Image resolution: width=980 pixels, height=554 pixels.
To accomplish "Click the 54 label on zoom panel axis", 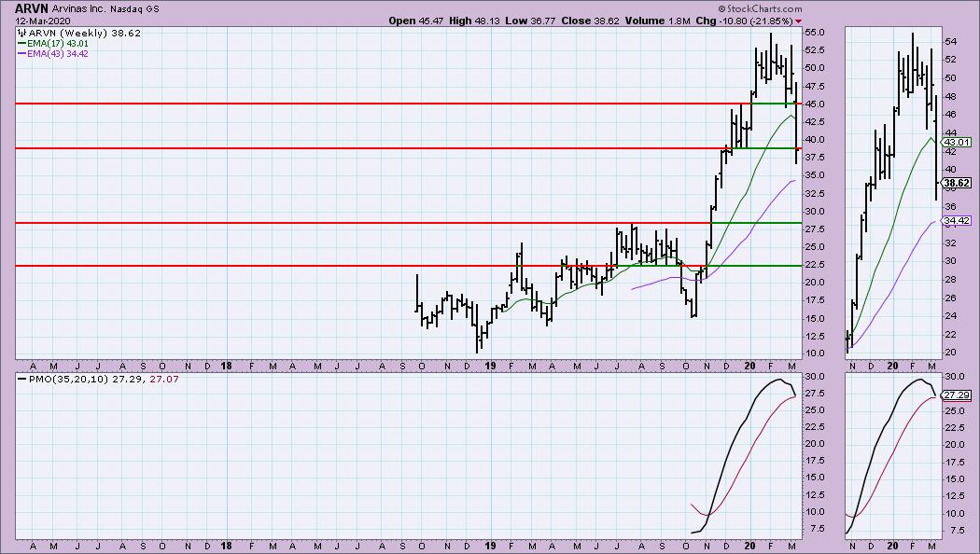I will coord(951,42).
